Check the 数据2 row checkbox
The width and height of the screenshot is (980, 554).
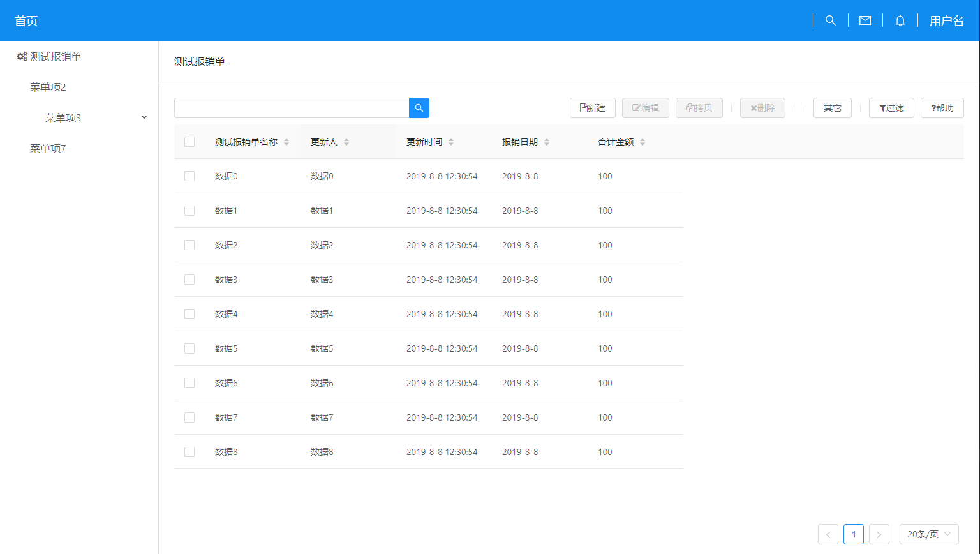click(189, 245)
